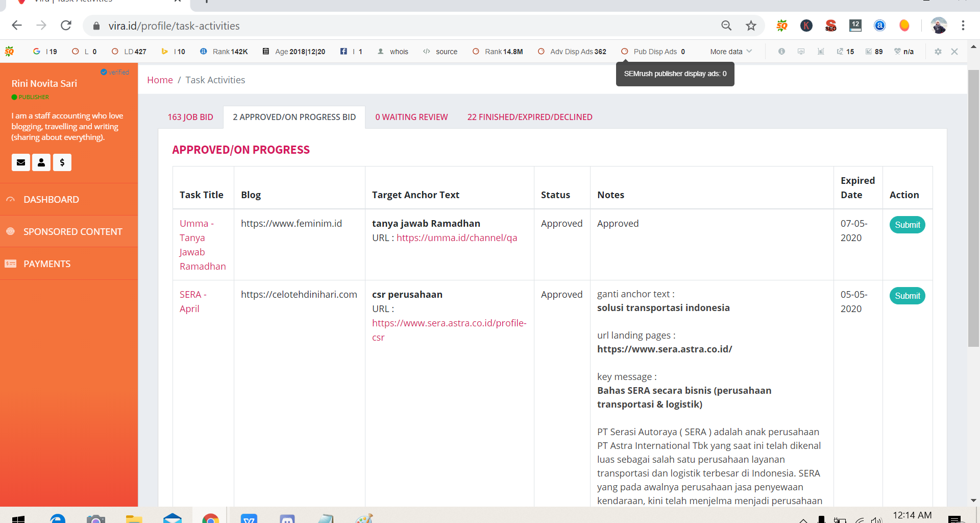
Task: Open PAYMENTS in the sidebar
Action: coord(69,264)
